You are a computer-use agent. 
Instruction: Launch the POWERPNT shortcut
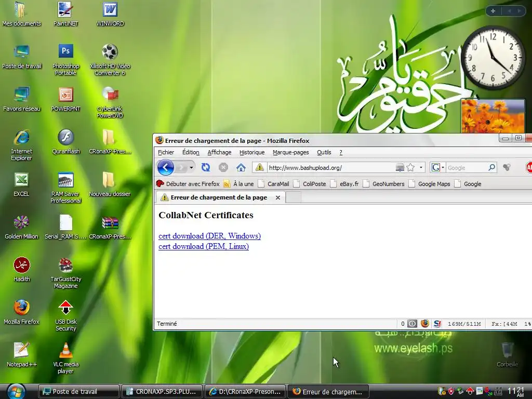(x=65, y=99)
